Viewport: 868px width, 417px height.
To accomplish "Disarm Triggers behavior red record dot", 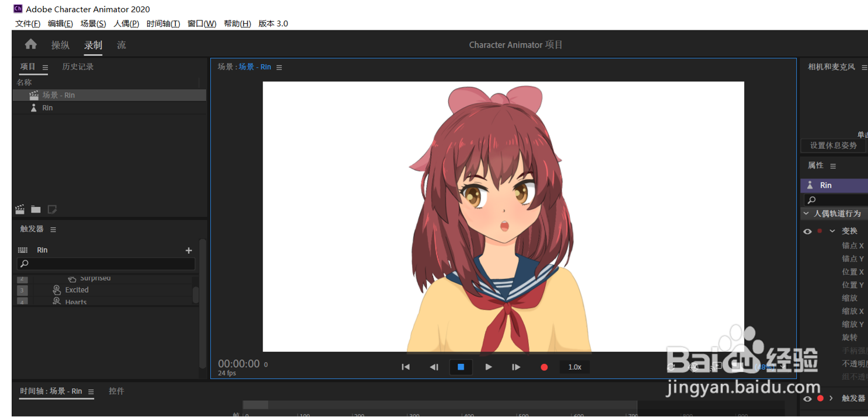I will 820,398.
